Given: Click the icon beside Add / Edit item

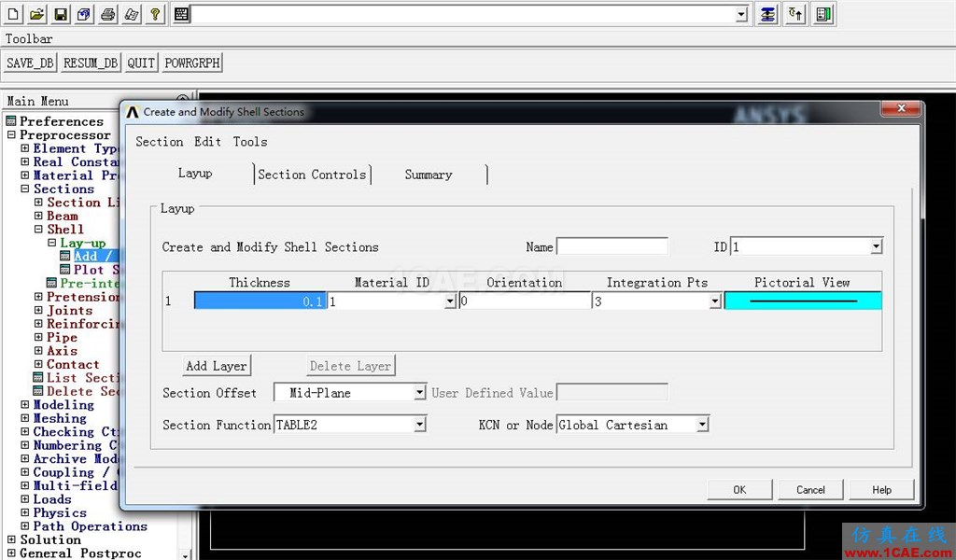Looking at the screenshot, I should pyautogui.click(x=65, y=256).
